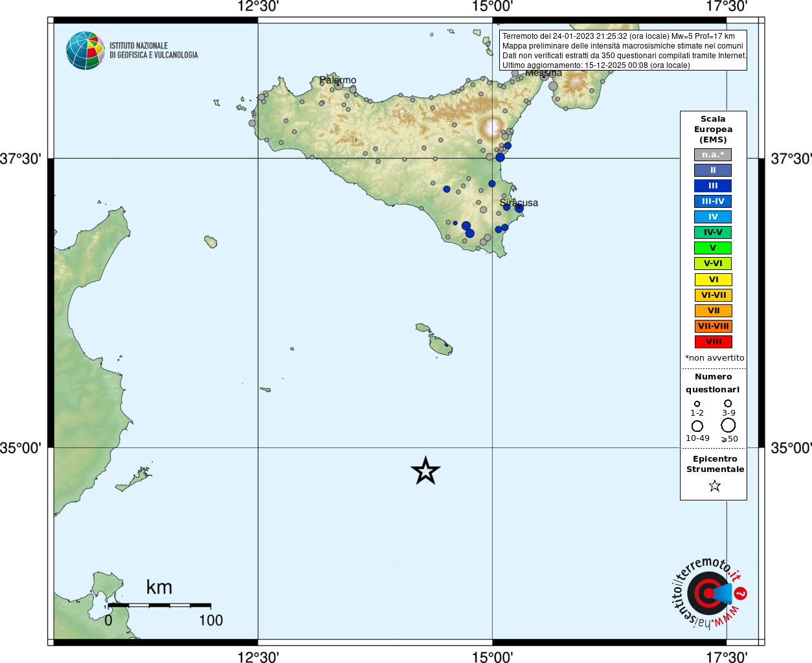Choose the red intensity VIII swatch
Screen dimensions: 812x663
(x=713, y=342)
